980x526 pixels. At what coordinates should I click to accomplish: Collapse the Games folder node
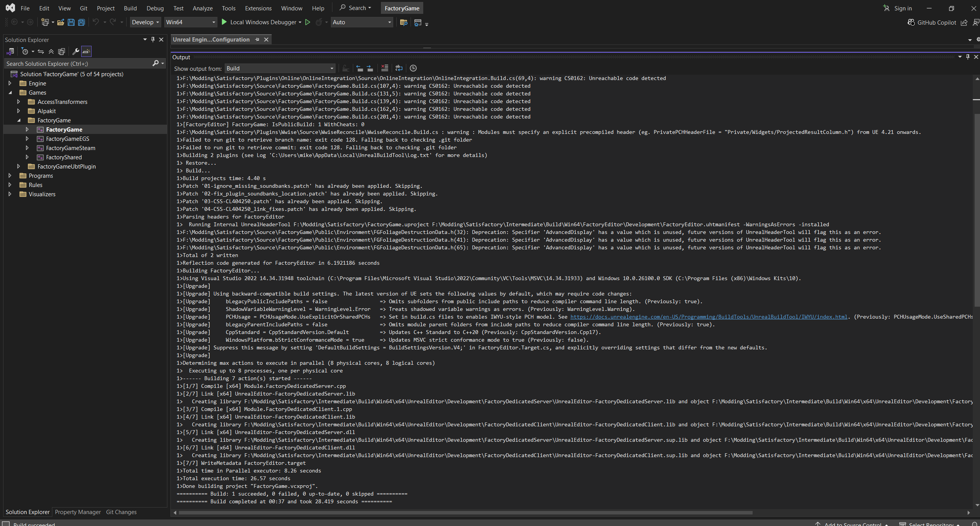coord(10,92)
